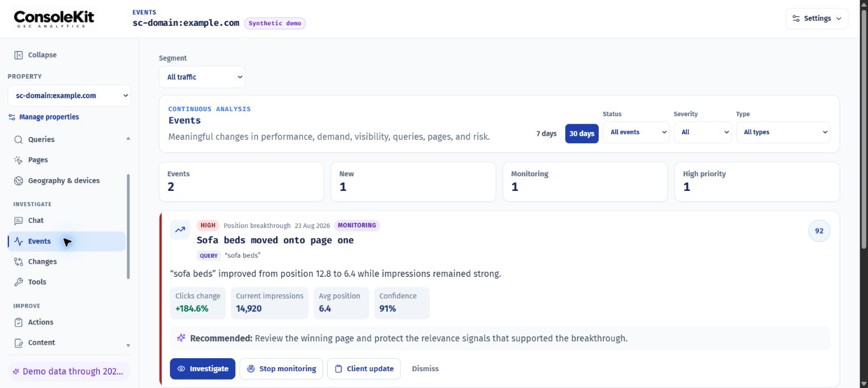
Task: Open the Type All types dropdown
Action: pyautogui.click(x=783, y=132)
